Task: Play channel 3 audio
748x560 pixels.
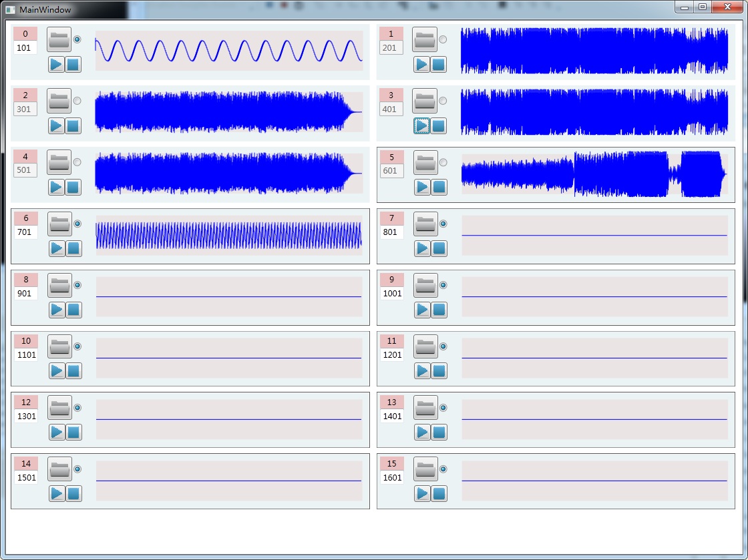Action: (421, 126)
